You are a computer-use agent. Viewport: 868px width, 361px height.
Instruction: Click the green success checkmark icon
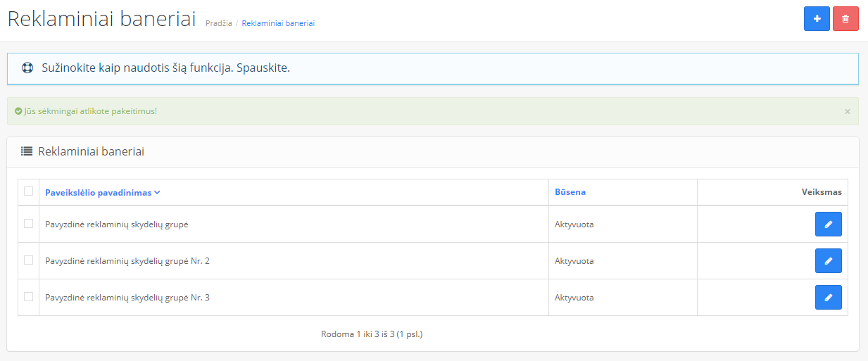[18, 111]
